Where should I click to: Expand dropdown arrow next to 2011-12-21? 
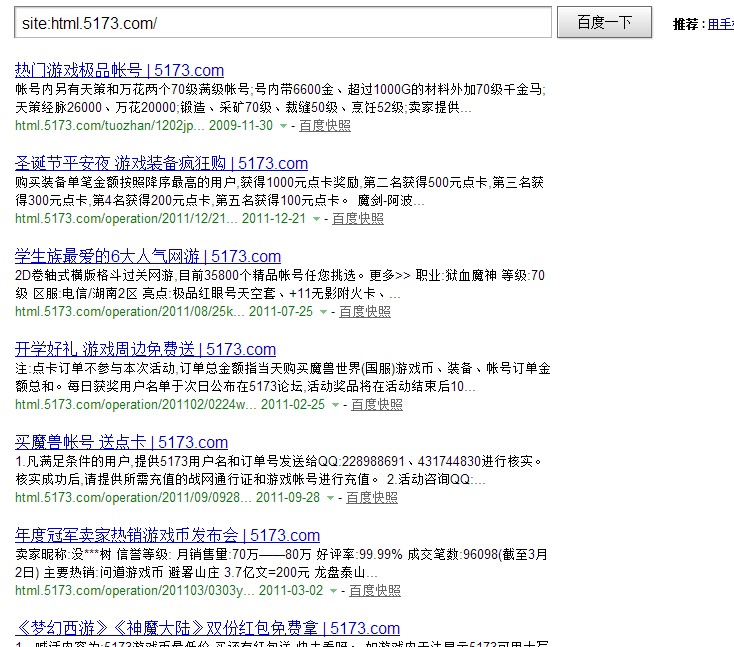tap(316, 219)
